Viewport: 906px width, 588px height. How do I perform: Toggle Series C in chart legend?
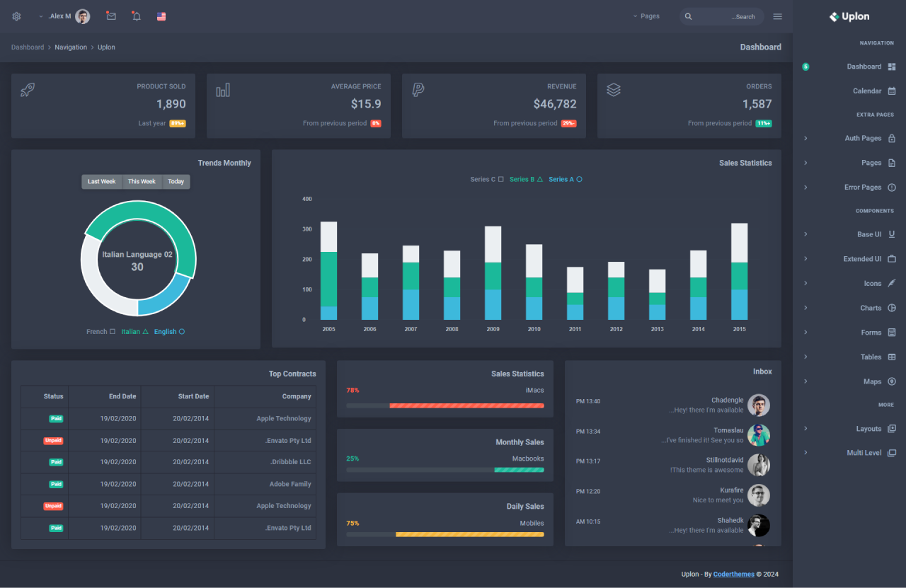tap(487, 180)
